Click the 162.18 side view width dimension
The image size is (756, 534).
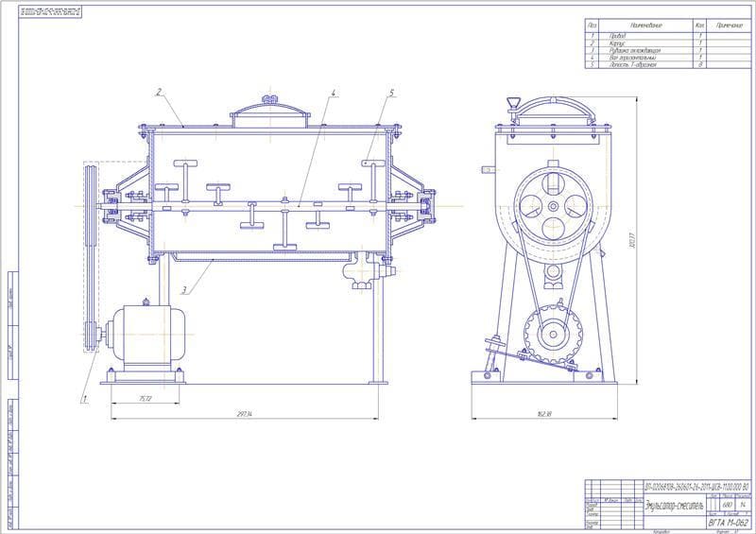click(x=544, y=413)
